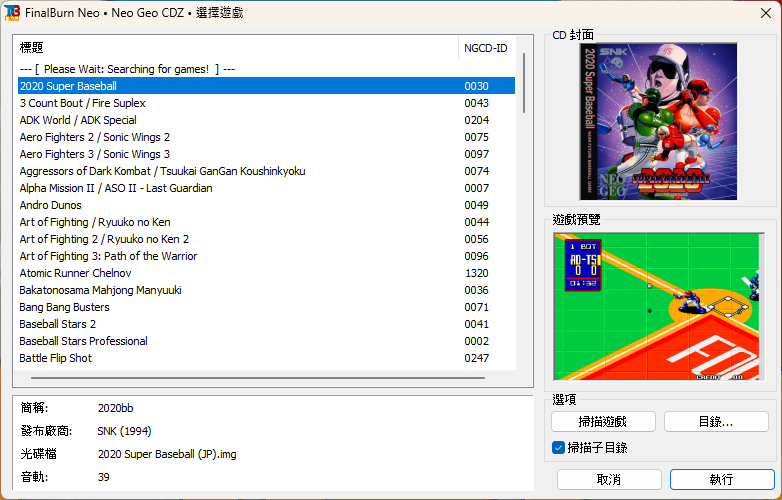Select 3 Count Bout / Fire Suplex
The image size is (782, 500).
[x=266, y=103]
